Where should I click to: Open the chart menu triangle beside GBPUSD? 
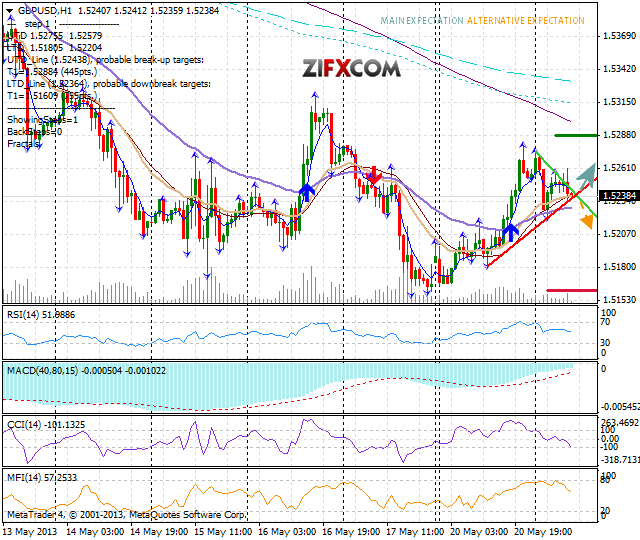10,11
